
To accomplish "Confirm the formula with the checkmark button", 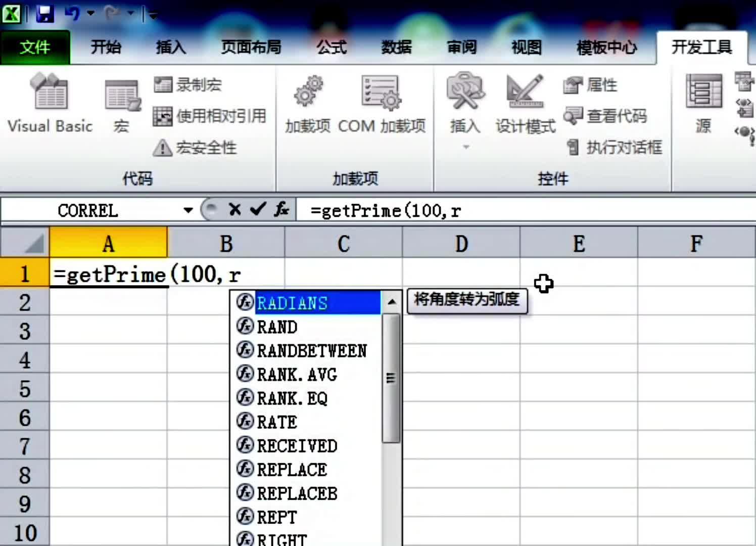I will 258,209.
